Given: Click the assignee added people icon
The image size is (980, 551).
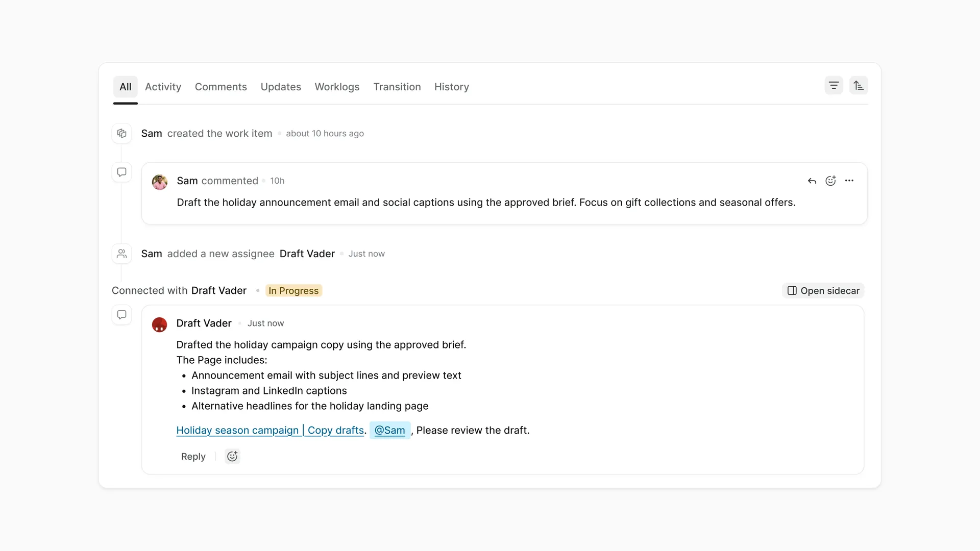Looking at the screenshot, I should pyautogui.click(x=121, y=254).
